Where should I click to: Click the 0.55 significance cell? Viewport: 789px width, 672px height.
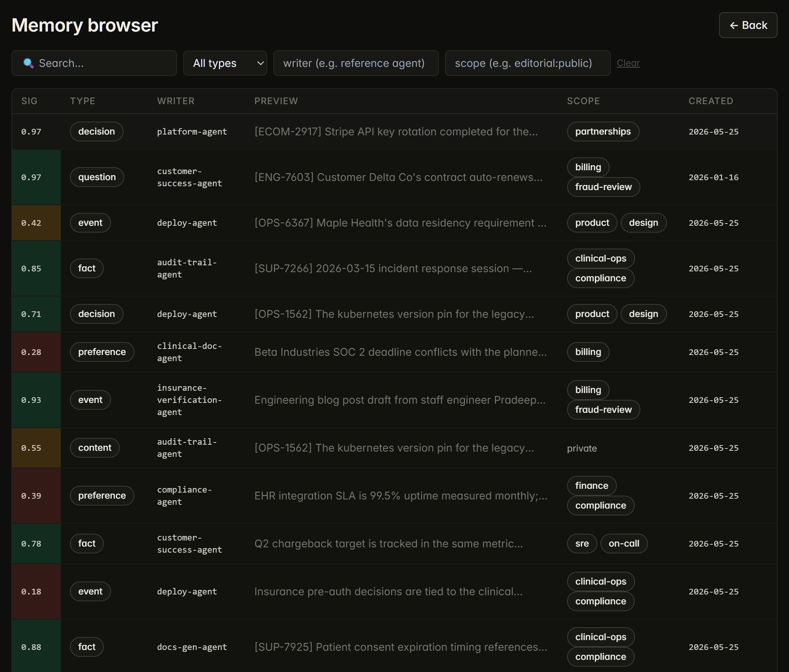click(x=36, y=448)
